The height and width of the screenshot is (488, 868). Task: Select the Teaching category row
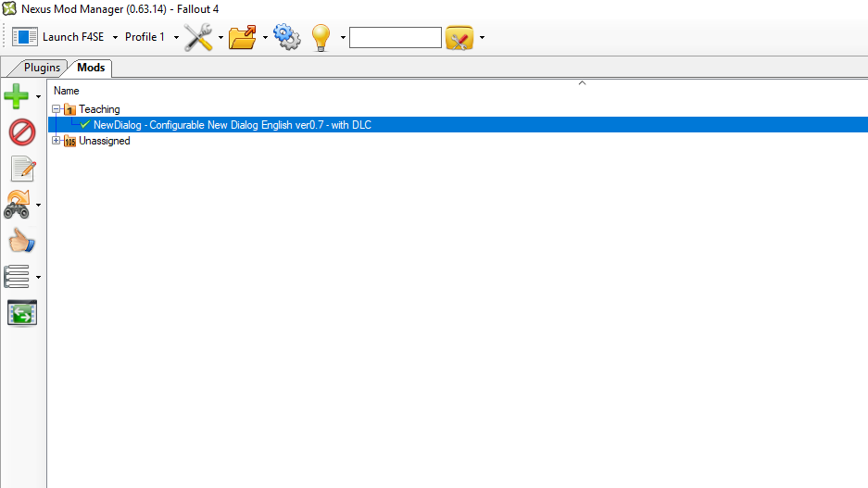tap(99, 109)
